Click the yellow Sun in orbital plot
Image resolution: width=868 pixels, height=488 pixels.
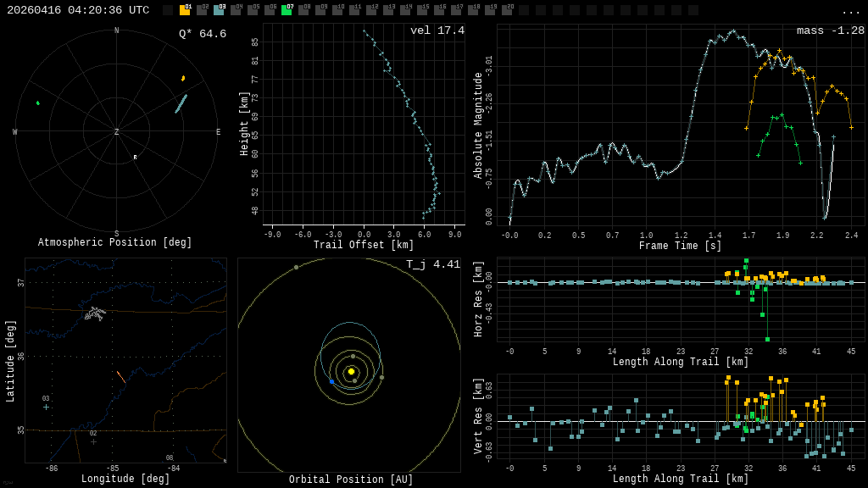[351, 371]
